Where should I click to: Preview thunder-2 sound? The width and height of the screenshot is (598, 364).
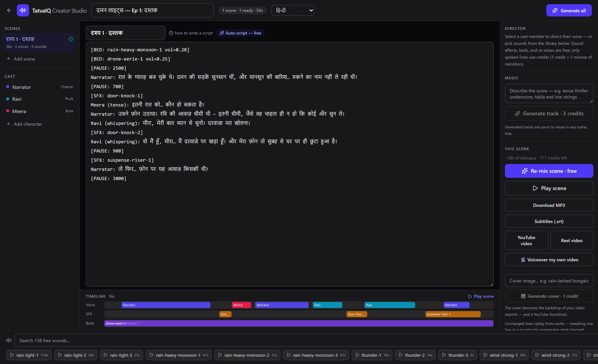(x=415, y=355)
